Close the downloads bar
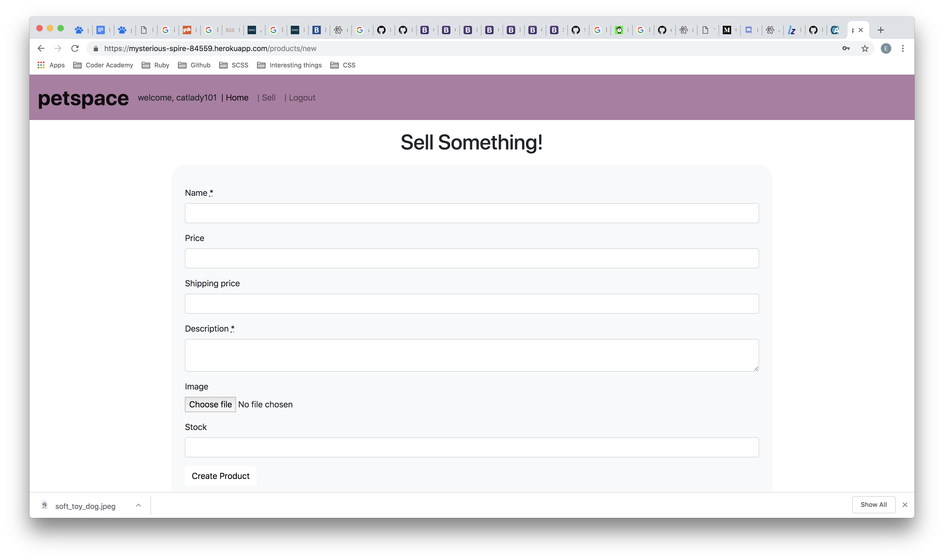This screenshot has width=944, height=560. tap(905, 504)
